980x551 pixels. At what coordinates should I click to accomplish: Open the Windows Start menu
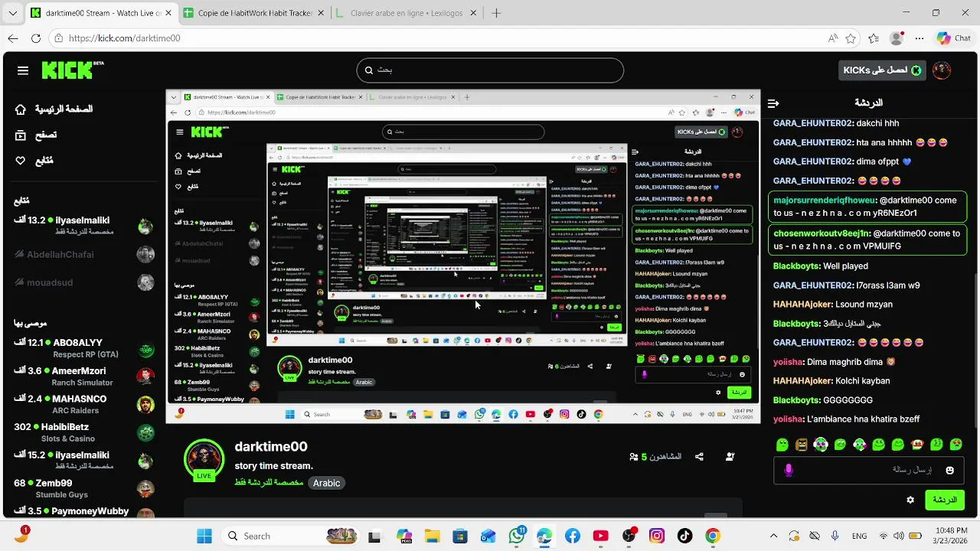(204, 536)
